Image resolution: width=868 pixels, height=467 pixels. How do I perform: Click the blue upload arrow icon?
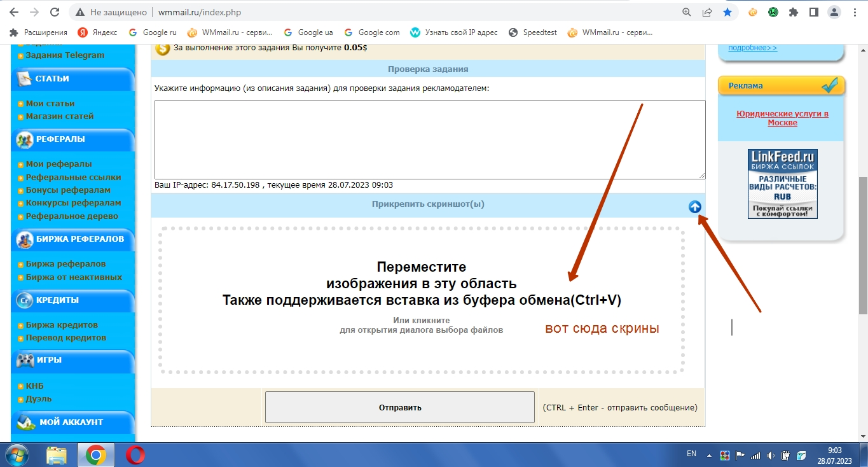(694, 207)
